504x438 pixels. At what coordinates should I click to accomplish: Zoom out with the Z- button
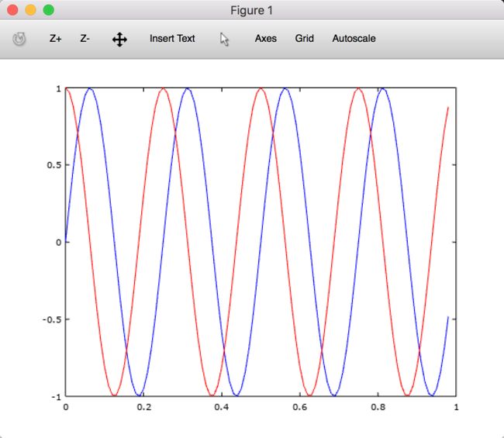85,39
